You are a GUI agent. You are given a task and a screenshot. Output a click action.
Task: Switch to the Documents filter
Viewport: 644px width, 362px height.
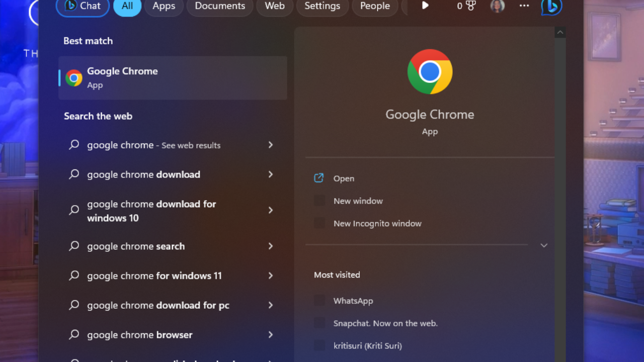(x=220, y=6)
